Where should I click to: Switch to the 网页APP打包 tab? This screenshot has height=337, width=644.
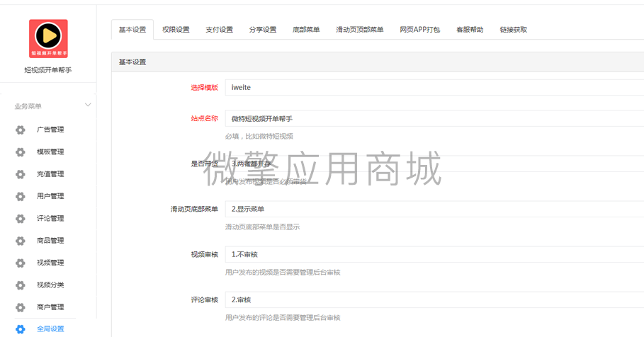coord(419,30)
